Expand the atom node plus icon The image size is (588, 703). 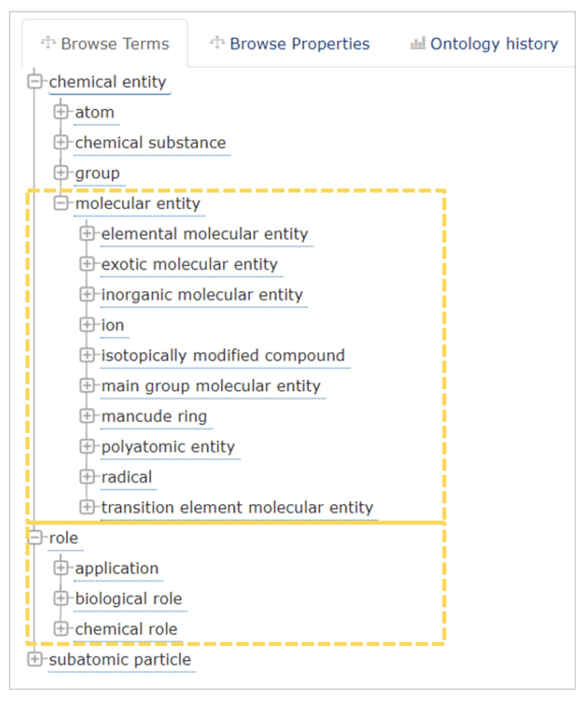60,112
